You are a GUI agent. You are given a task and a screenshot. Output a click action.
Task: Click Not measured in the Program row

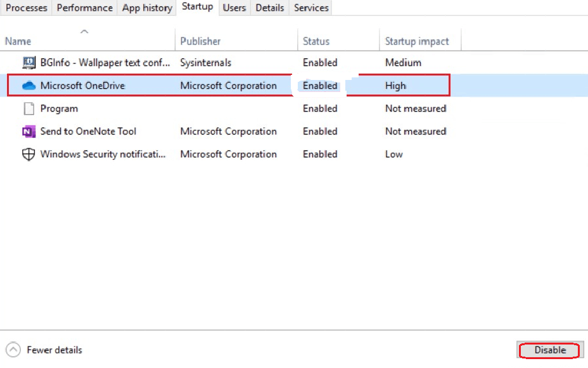pyautogui.click(x=416, y=108)
